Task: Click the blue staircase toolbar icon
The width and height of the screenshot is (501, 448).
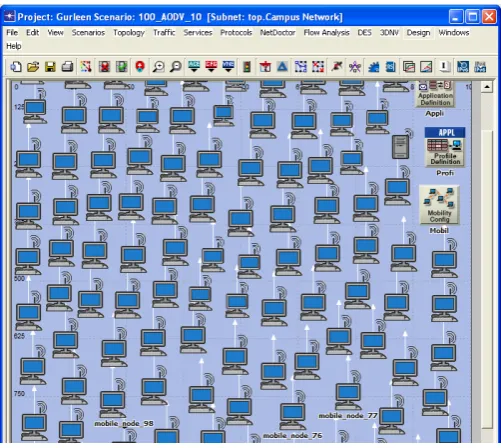Action: pyautogui.click(x=374, y=67)
